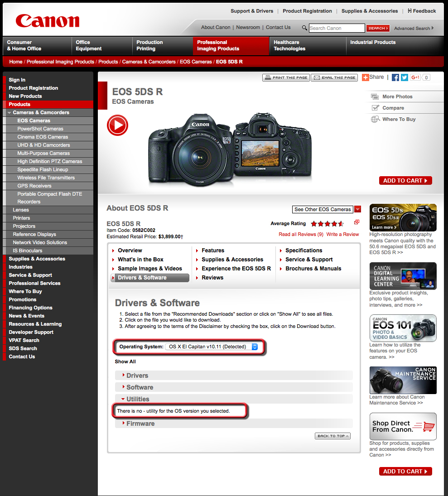
Task: Expand the Firmware section
Action: [x=234, y=424]
